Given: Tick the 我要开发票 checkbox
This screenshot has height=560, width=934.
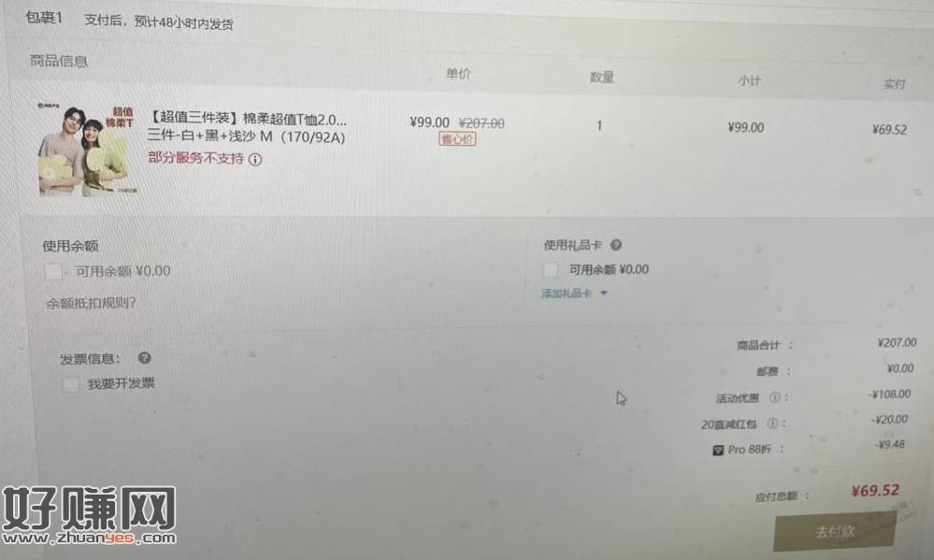Looking at the screenshot, I should (71, 383).
